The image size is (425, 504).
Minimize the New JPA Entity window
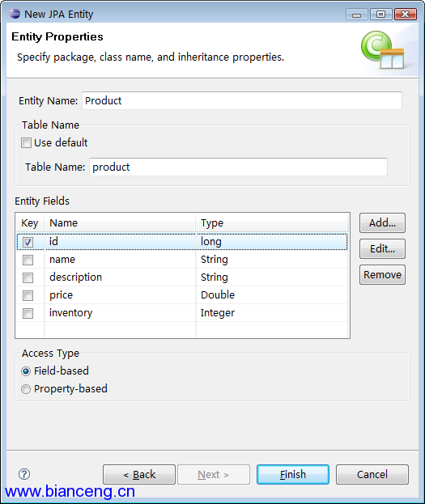[356, 15]
